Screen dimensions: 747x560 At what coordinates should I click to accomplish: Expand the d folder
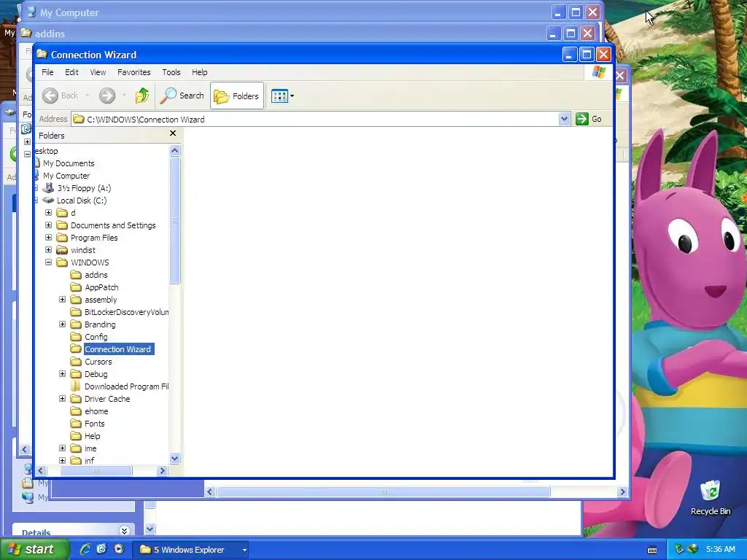coord(49,213)
